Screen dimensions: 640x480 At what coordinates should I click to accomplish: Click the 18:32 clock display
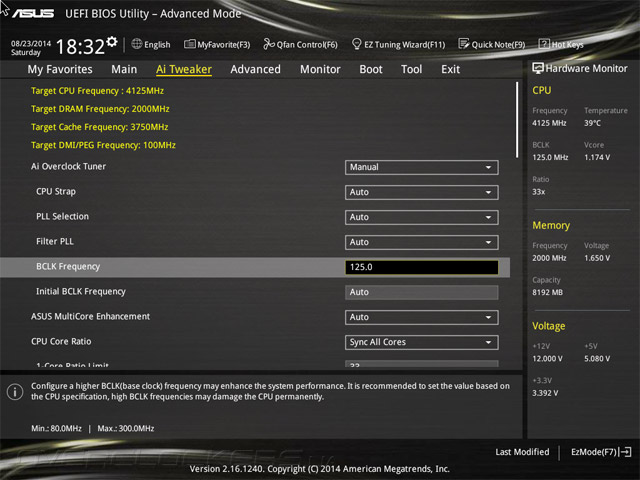point(80,47)
